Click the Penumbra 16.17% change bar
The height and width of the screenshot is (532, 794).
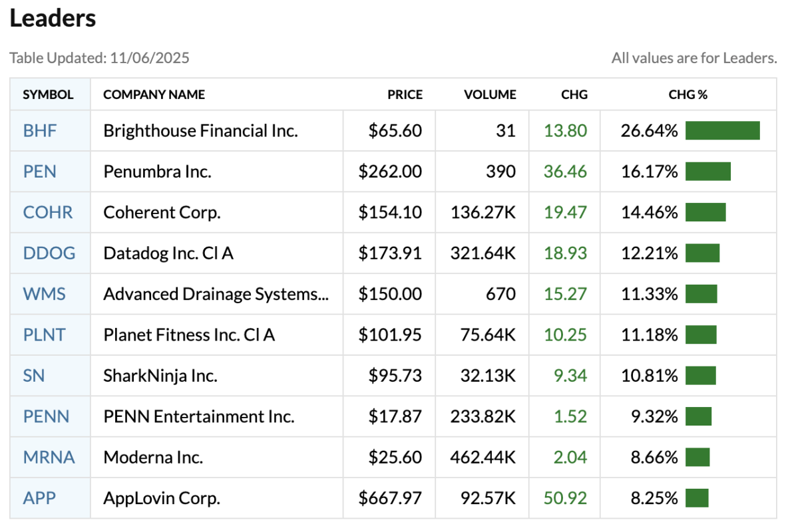[707, 172]
